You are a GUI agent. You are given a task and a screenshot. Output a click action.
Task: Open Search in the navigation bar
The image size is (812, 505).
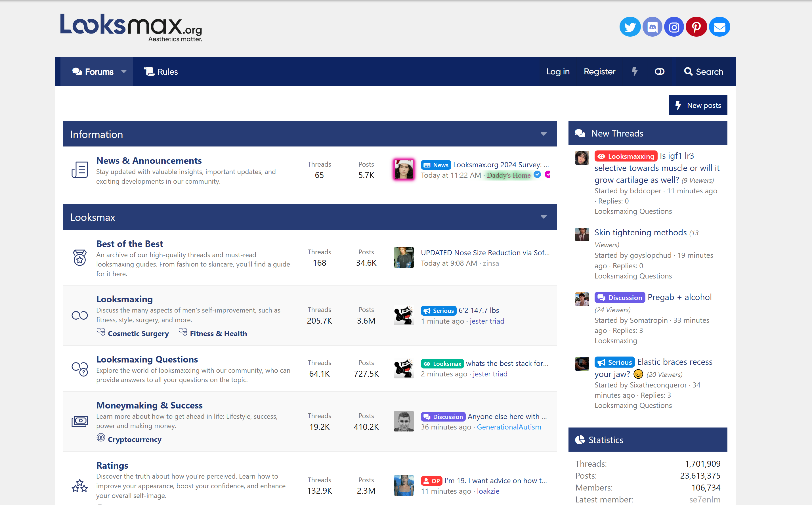[704, 72]
